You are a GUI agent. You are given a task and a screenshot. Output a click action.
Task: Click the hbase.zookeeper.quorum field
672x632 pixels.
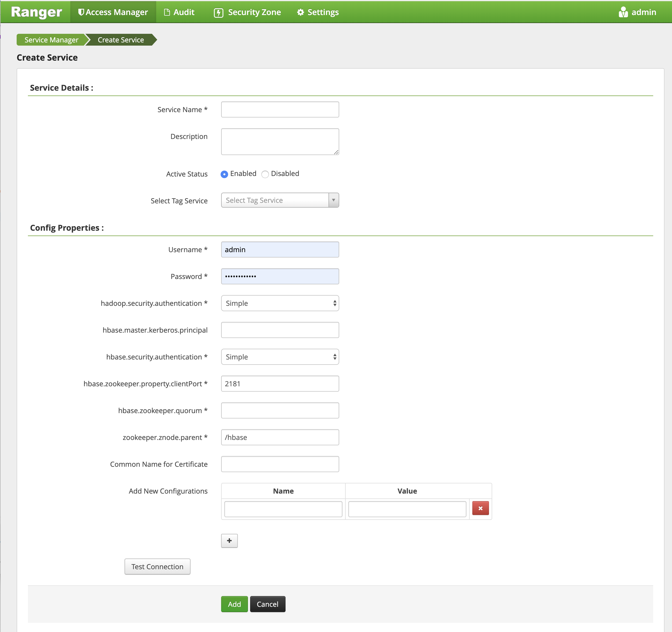point(280,410)
